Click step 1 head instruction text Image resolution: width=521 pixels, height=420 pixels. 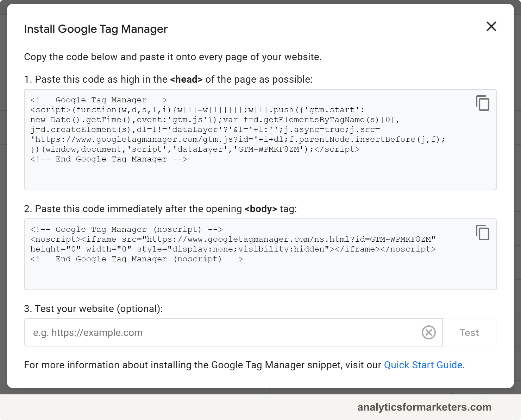tap(168, 79)
